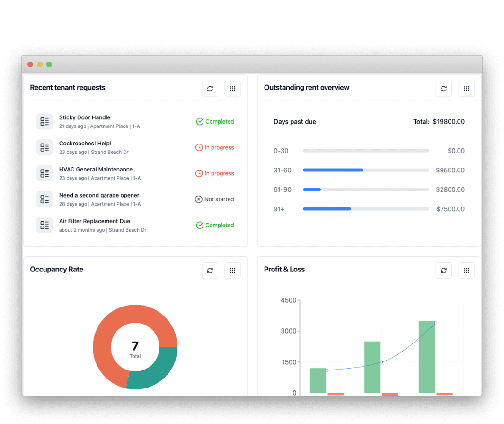
Task: Click the Sticky Door Handle list icon
Action: [44, 122]
